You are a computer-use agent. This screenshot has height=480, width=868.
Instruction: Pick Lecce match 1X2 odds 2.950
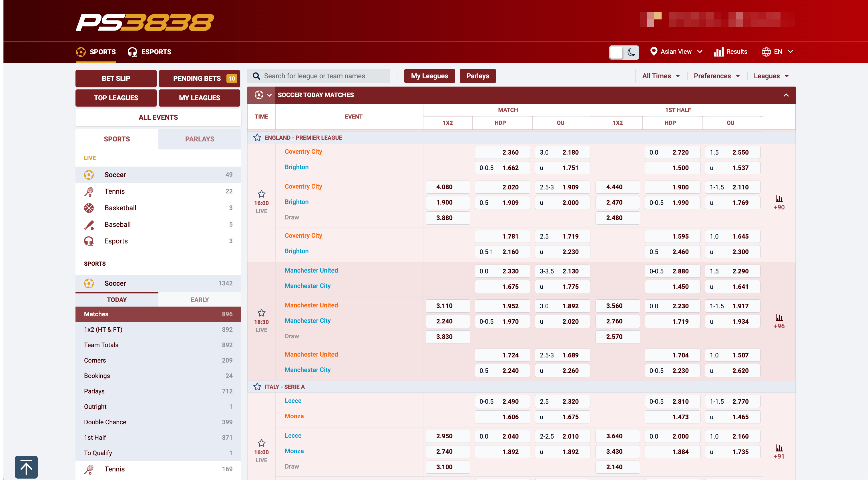tap(448, 436)
